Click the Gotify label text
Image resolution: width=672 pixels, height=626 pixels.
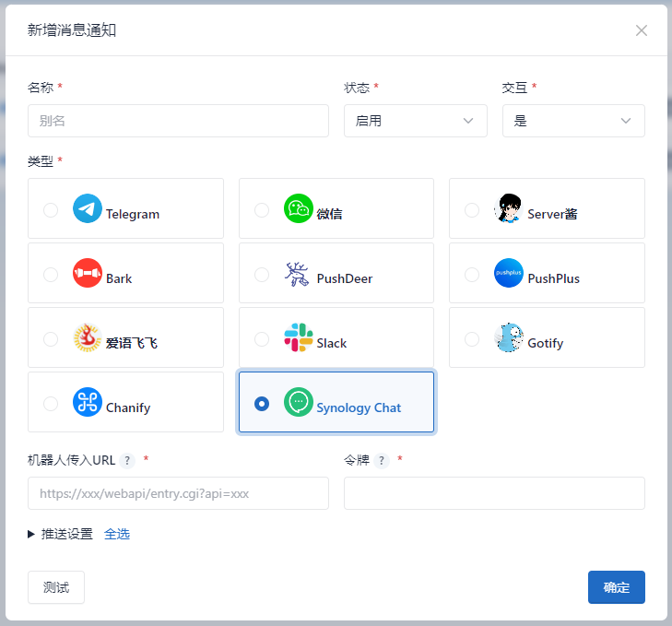pos(545,344)
